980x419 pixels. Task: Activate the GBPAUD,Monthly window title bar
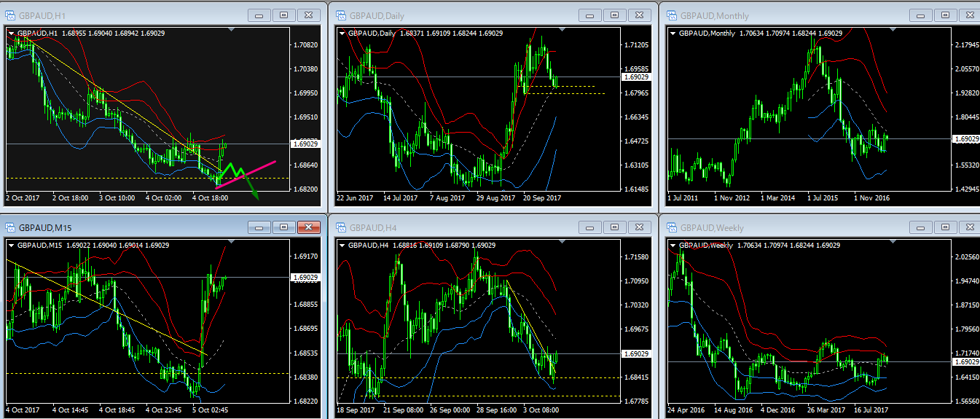pos(801,15)
